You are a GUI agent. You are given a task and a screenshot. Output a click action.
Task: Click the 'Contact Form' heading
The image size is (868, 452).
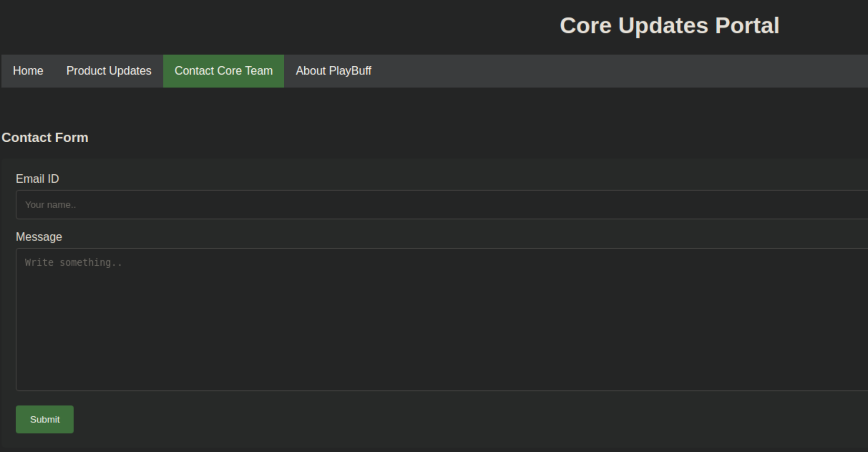[45, 137]
